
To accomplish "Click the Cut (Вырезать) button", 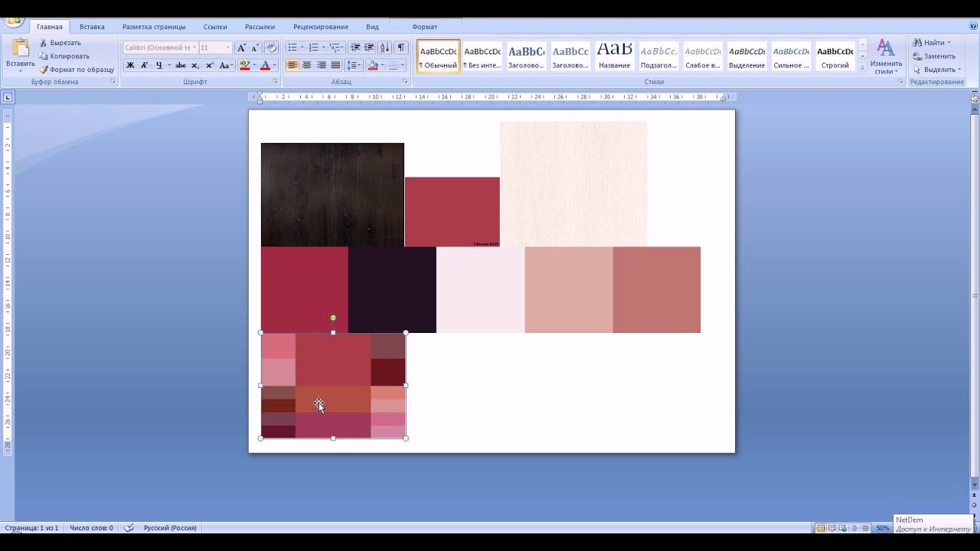I will 60,43.
